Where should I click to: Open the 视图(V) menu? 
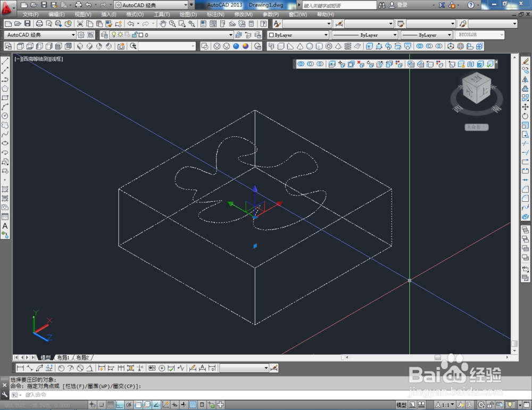click(x=83, y=14)
